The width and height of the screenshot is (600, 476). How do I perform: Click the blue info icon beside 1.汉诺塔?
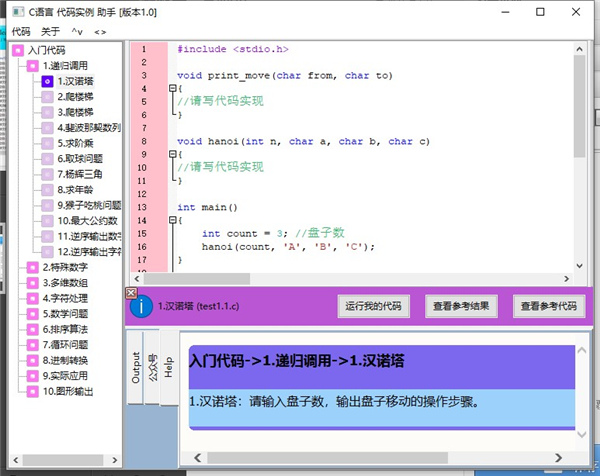tap(142, 306)
